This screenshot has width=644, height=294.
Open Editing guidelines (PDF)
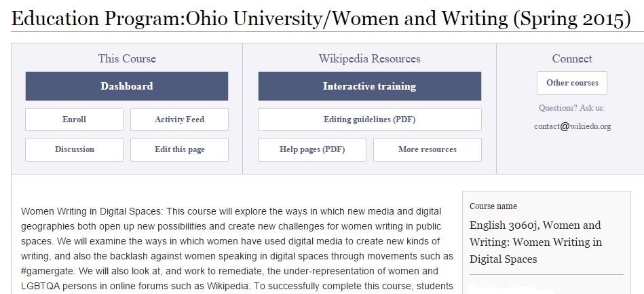click(x=369, y=120)
